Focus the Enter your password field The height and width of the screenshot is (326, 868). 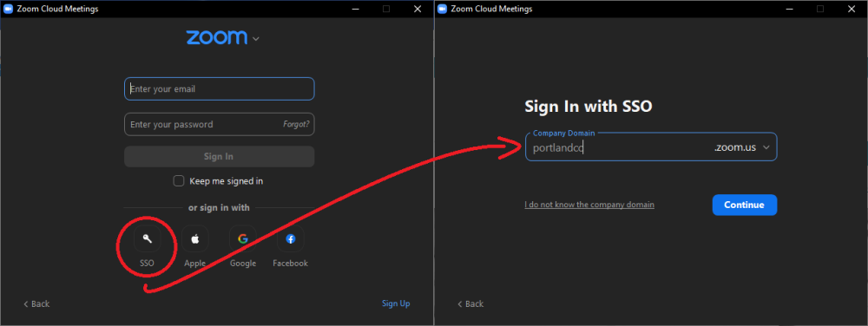(x=202, y=124)
